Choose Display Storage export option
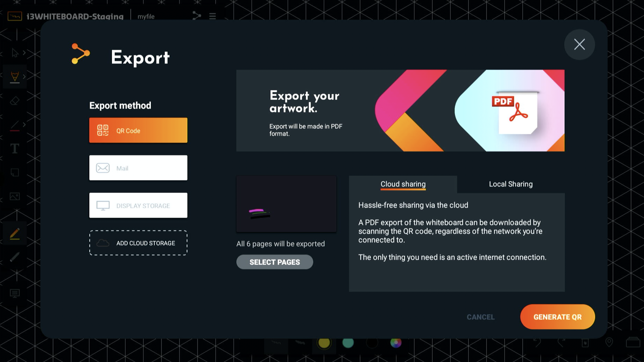The image size is (644, 362). coord(138,205)
